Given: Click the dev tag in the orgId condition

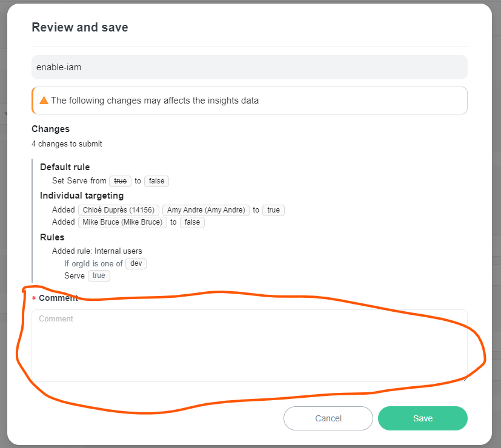Looking at the screenshot, I should (136, 263).
